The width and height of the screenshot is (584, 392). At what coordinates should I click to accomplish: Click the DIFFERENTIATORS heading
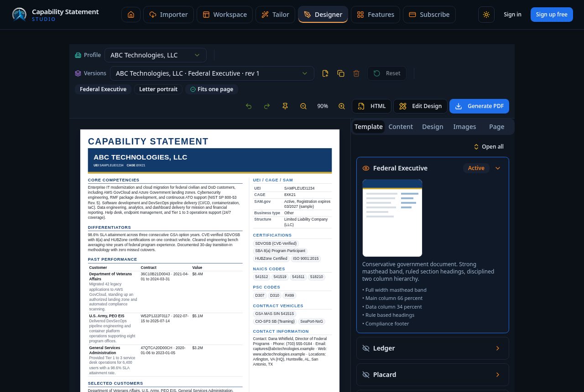[x=109, y=227]
